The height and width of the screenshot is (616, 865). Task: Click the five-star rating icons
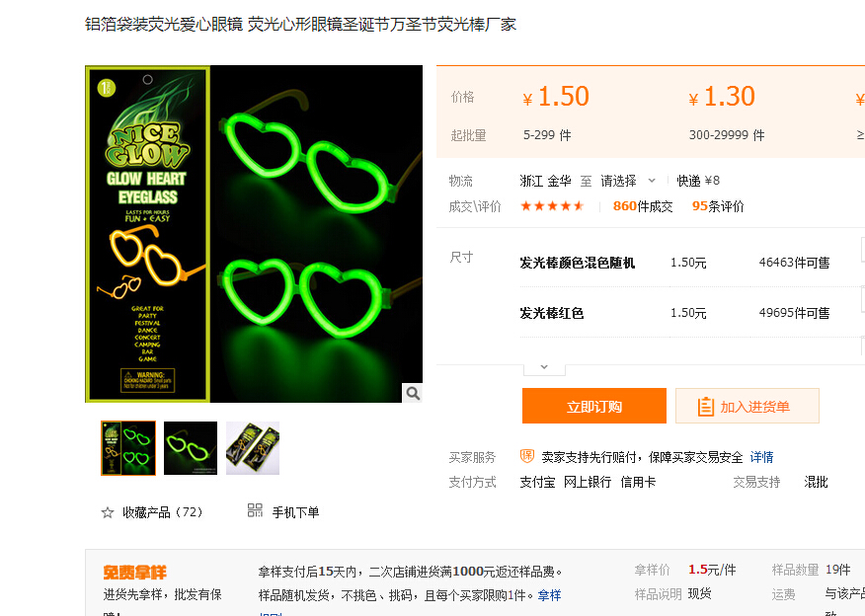552,206
